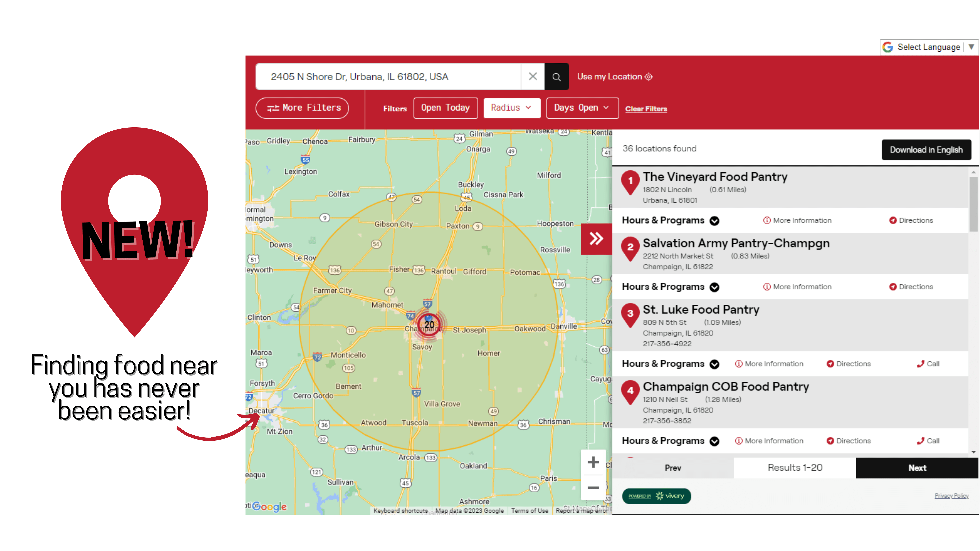Click the scrollbar down arrow in results list

[973, 452]
